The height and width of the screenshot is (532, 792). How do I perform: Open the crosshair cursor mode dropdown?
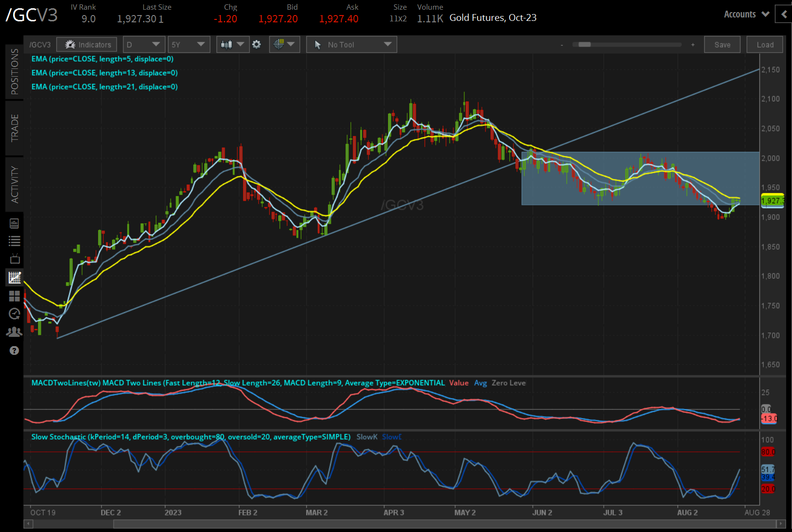click(284, 45)
